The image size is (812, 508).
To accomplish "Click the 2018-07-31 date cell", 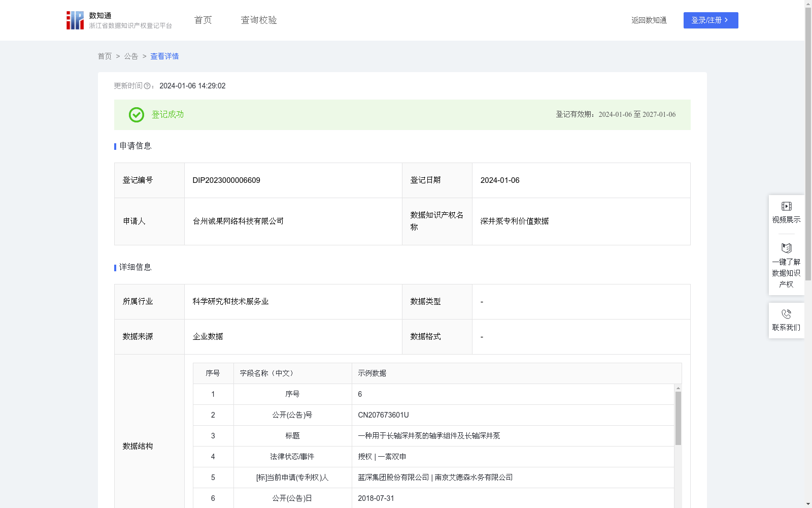I will coord(376,498).
